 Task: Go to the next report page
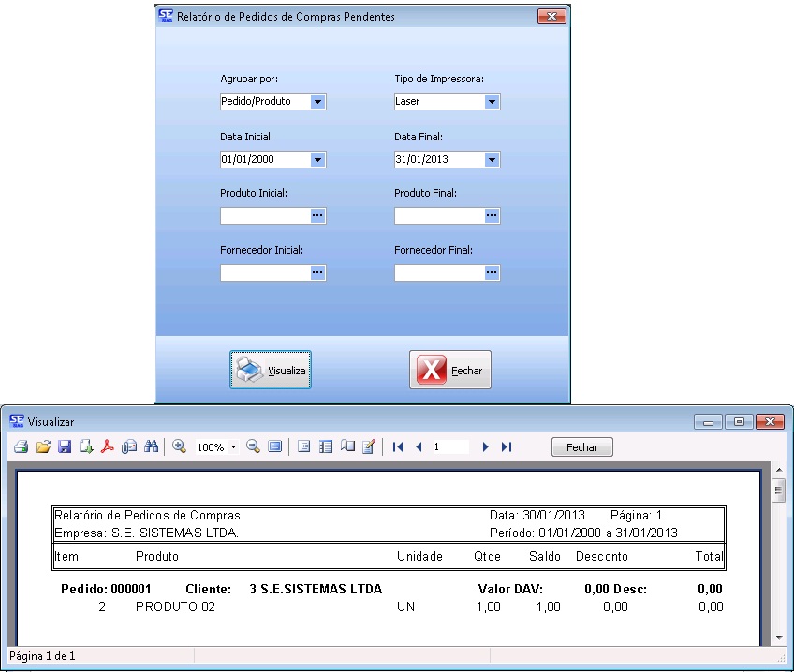tap(485, 447)
